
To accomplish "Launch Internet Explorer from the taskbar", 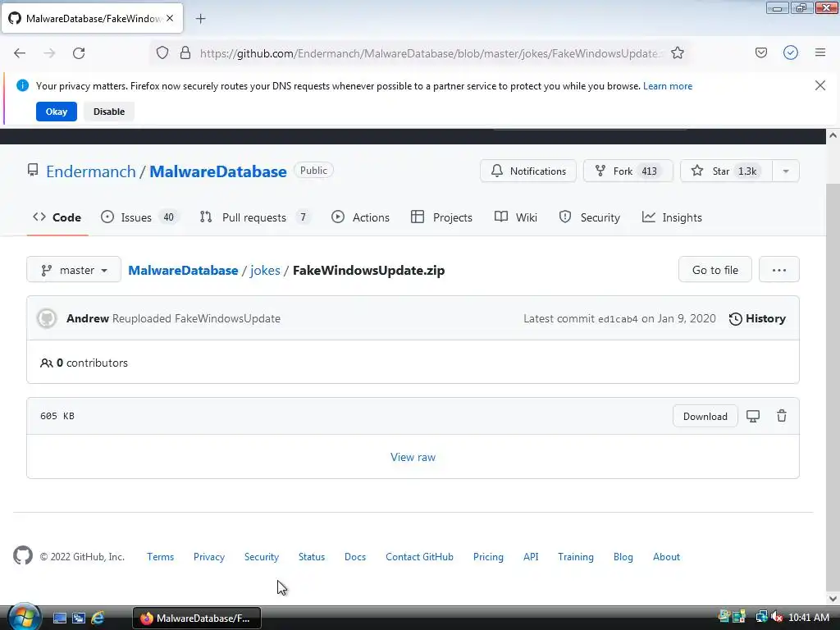I will click(98, 618).
